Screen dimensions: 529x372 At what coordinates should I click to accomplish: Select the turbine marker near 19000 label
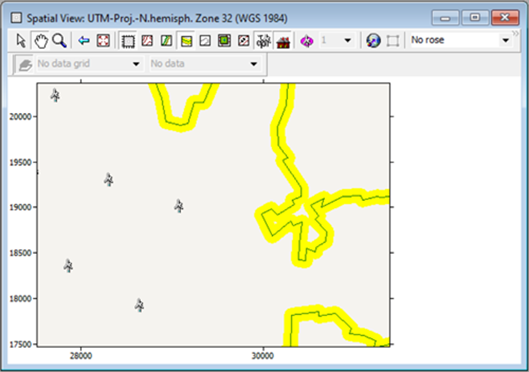point(179,206)
